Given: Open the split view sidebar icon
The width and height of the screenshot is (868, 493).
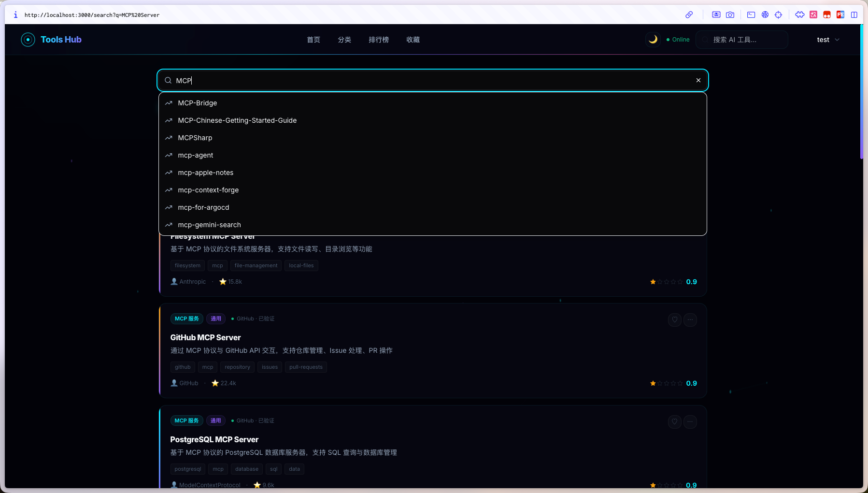Looking at the screenshot, I should click(x=854, y=15).
